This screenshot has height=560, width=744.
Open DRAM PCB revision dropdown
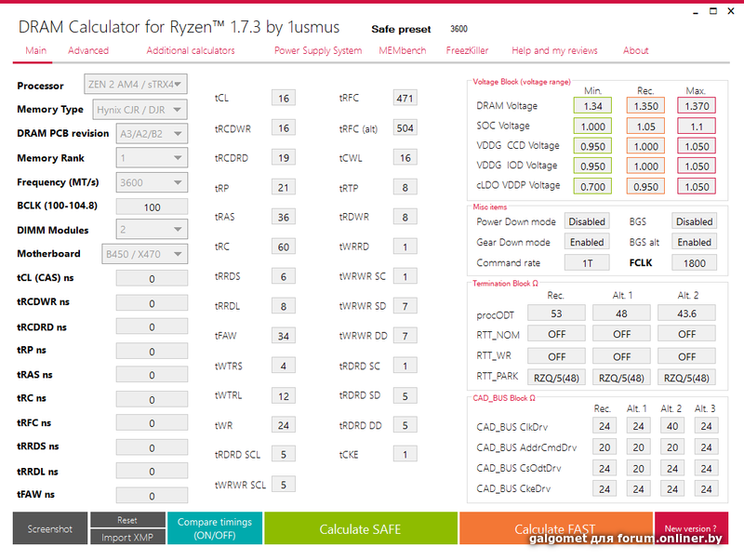[x=152, y=134]
